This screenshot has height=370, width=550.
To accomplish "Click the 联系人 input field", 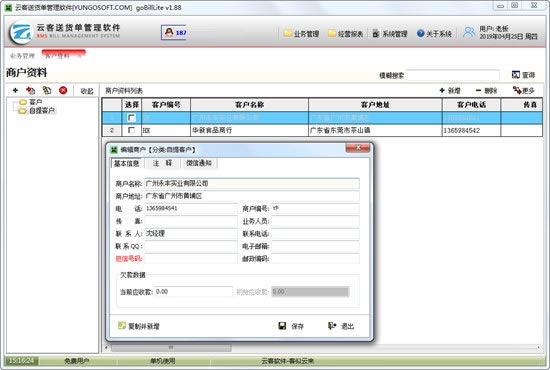I will (x=191, y=234).
